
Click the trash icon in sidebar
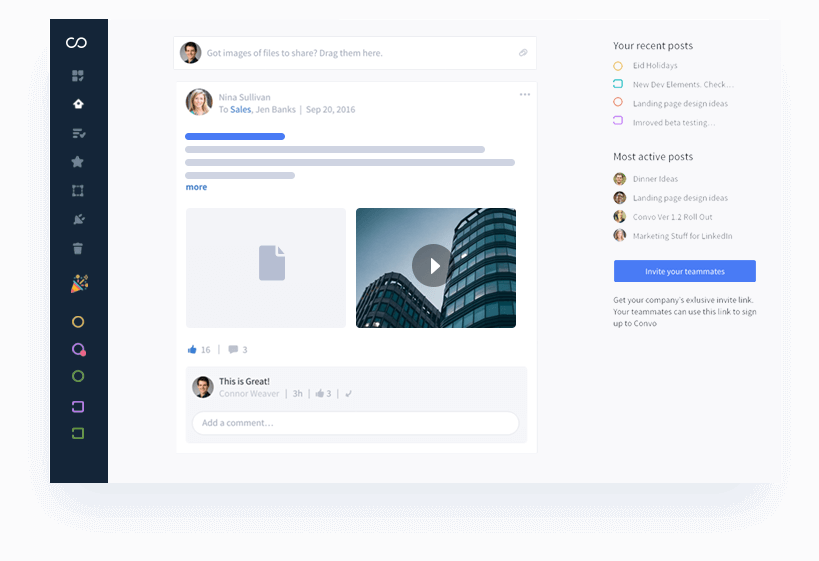point(78,249)
